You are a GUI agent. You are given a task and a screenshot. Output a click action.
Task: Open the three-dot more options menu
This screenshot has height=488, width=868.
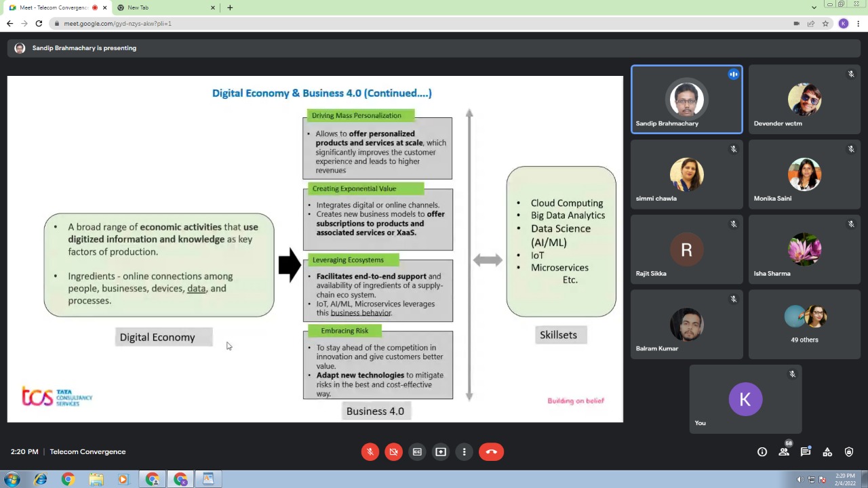click(x=465, y=452)
